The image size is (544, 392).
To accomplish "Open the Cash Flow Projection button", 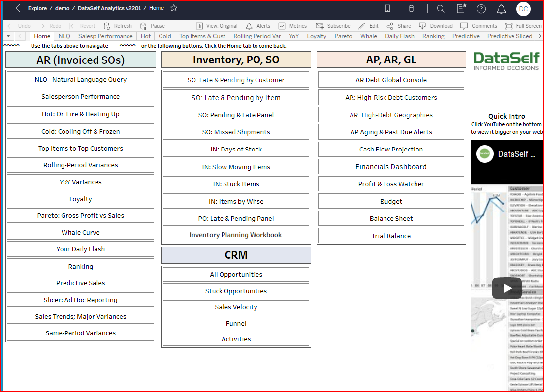I will click(391, 150).
